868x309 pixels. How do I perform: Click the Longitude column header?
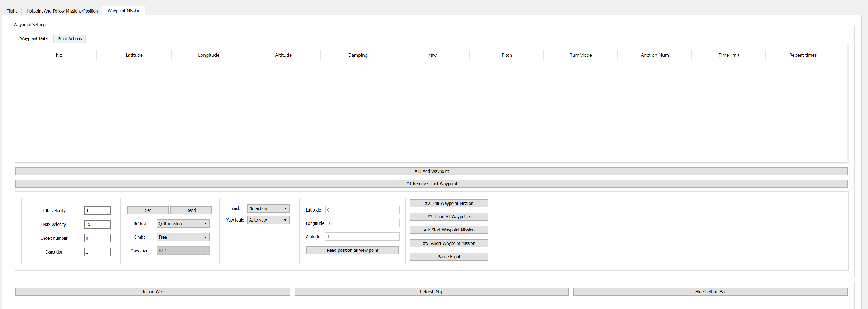[x=209, y=55]
